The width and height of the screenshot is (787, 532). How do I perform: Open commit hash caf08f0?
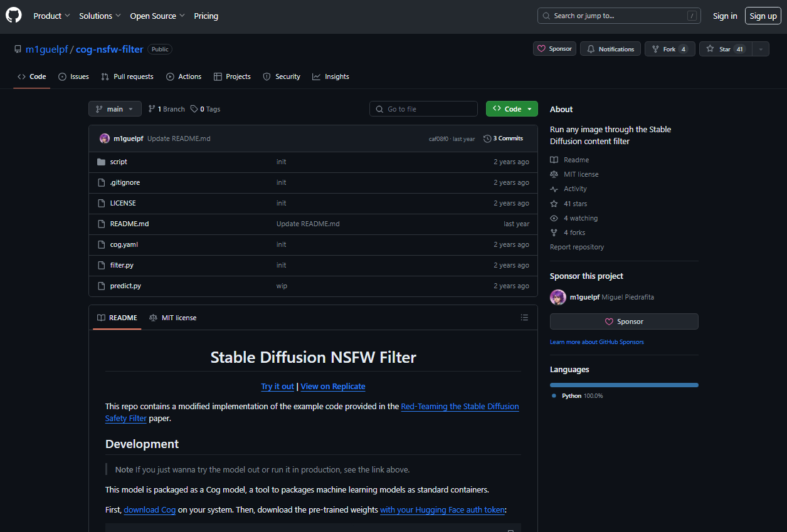click(438, 139)
